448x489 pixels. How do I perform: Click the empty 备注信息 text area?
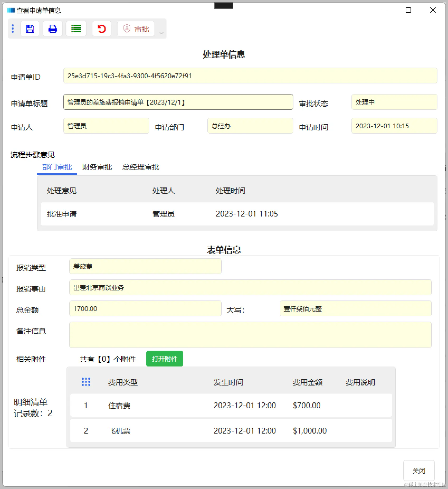(x=250, y=335)
